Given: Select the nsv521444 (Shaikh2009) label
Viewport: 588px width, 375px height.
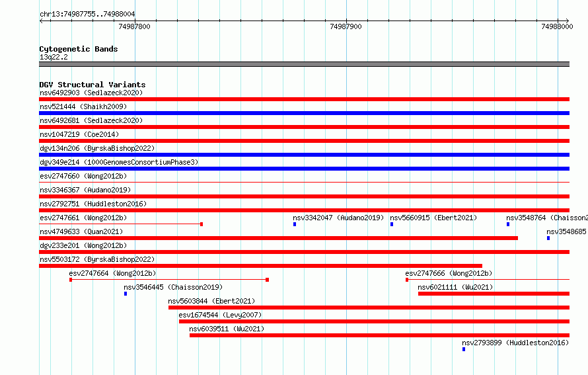Looking at the screenshot, I should pyautogui.click(x=83, y=106).
